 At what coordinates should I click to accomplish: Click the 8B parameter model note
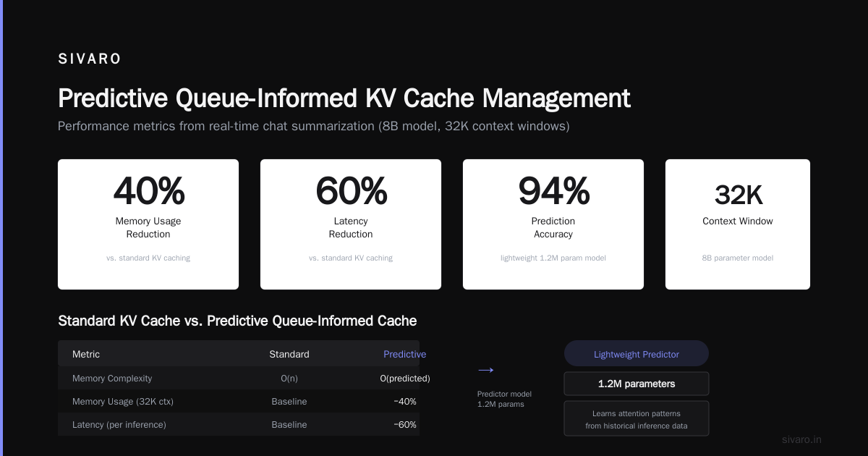pos(738,258)
